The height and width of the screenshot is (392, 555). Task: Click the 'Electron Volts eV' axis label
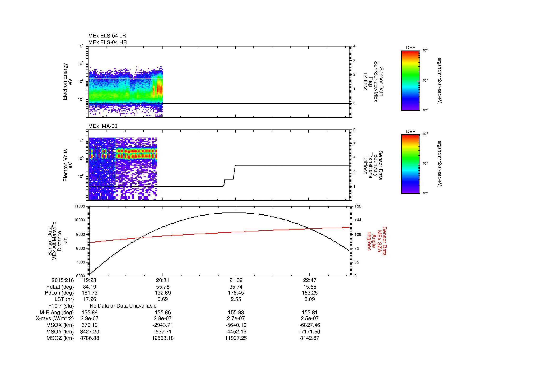coord(67,166)
